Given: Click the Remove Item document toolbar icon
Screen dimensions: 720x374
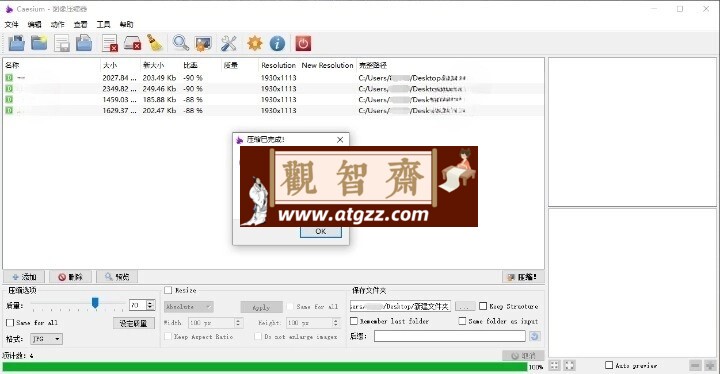Looking at the screenshot, I should pos(110,44).
